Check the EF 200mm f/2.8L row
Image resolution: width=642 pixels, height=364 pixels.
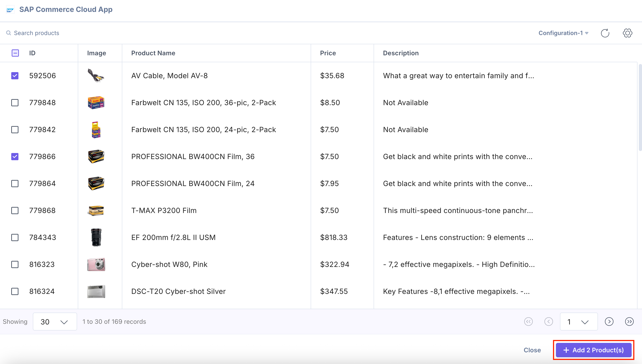(15, 237)
